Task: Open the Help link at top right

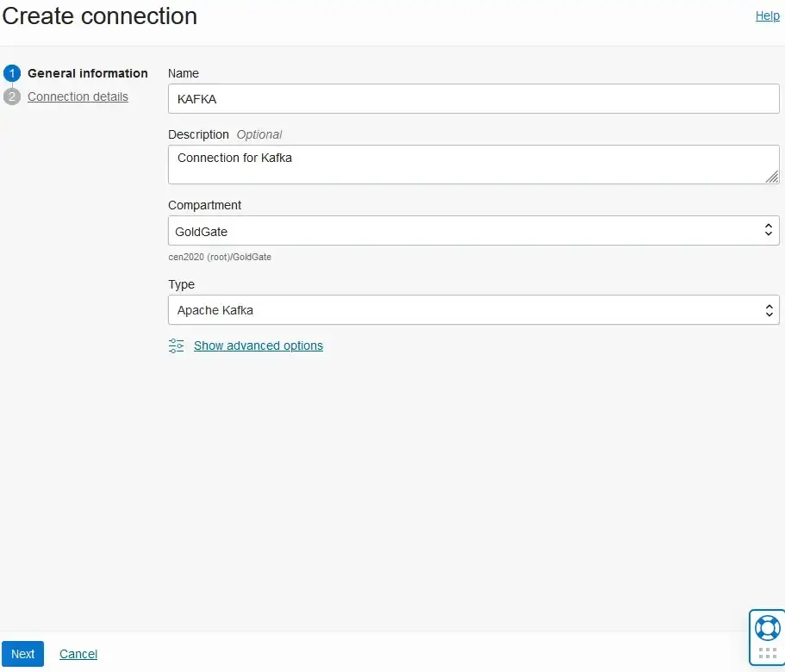Action: tap(767, 16)
